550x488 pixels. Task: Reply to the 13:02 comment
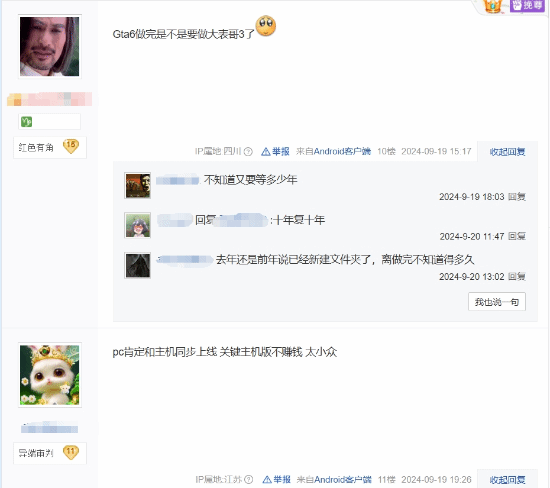[517, 277]
